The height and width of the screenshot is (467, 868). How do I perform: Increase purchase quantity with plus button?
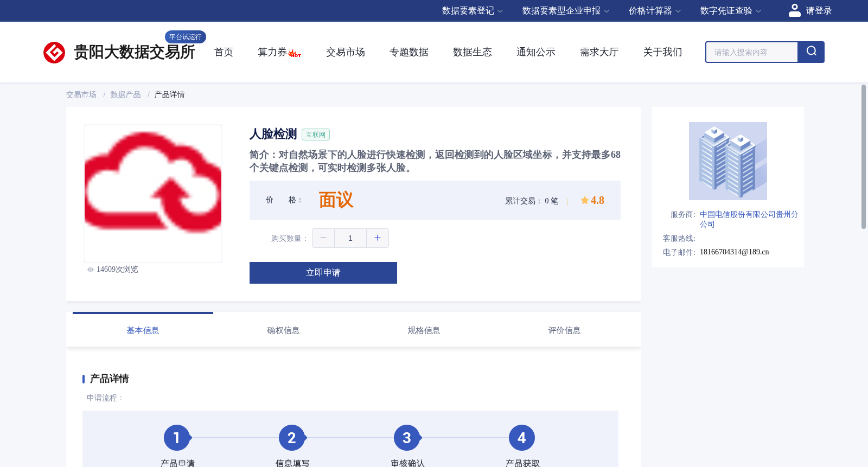[378, 238]
